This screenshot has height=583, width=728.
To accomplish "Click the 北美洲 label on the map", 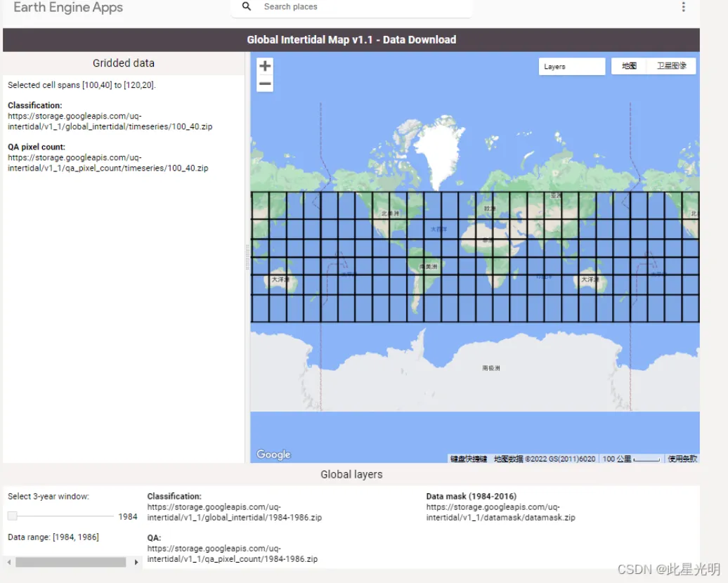I will coord(390,214).
